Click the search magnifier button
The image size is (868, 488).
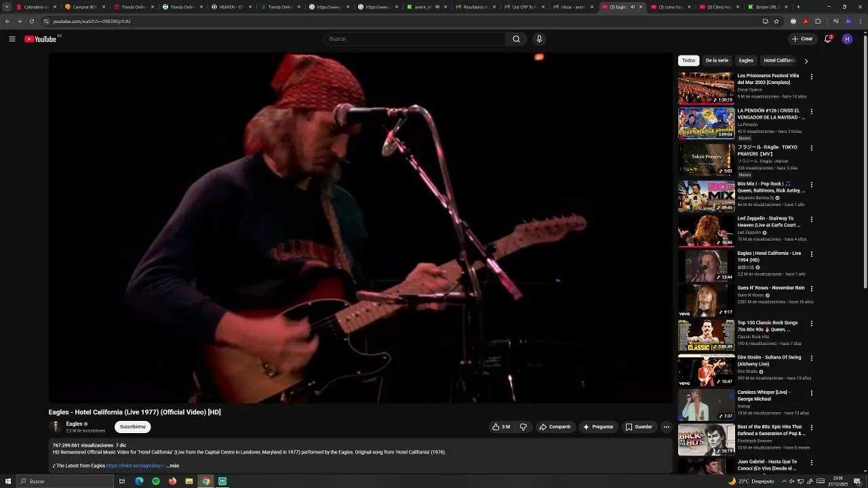coord(516,39)
